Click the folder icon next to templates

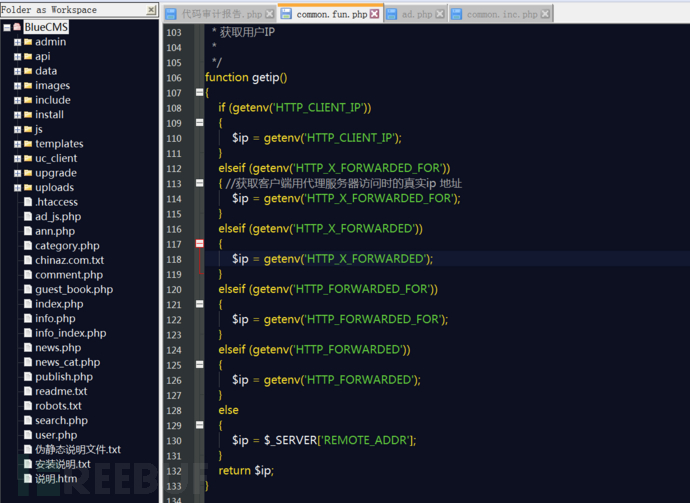pos(27,144)
